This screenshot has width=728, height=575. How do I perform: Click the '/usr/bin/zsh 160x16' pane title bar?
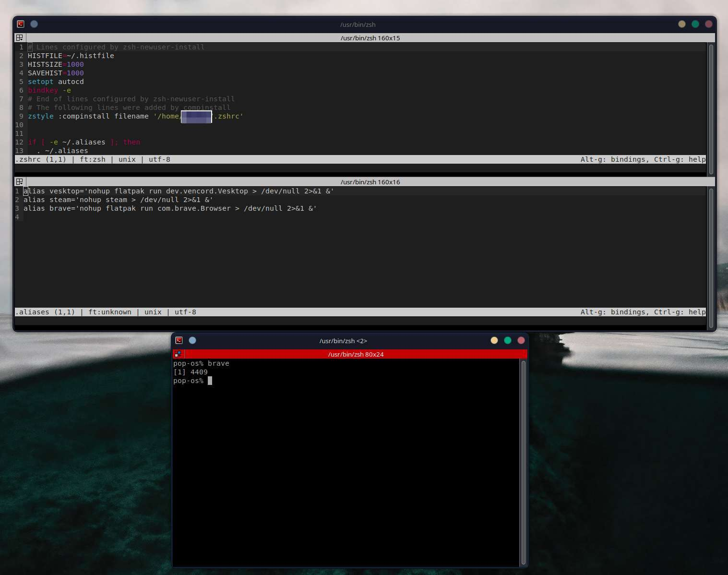point(370,182)
